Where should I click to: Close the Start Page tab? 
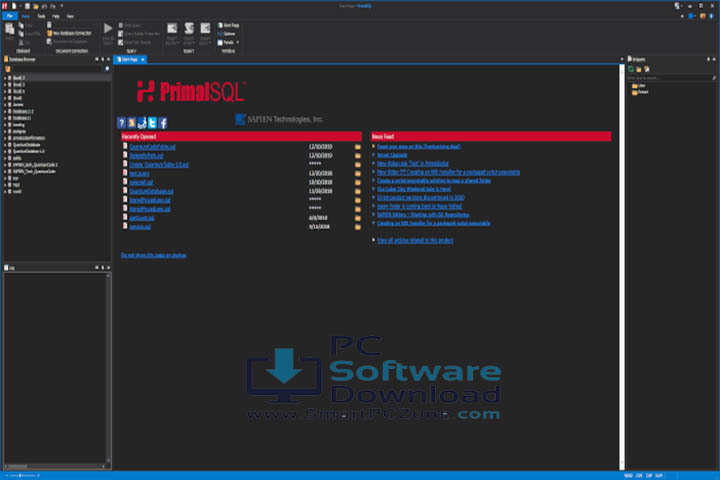coord(142,59)
